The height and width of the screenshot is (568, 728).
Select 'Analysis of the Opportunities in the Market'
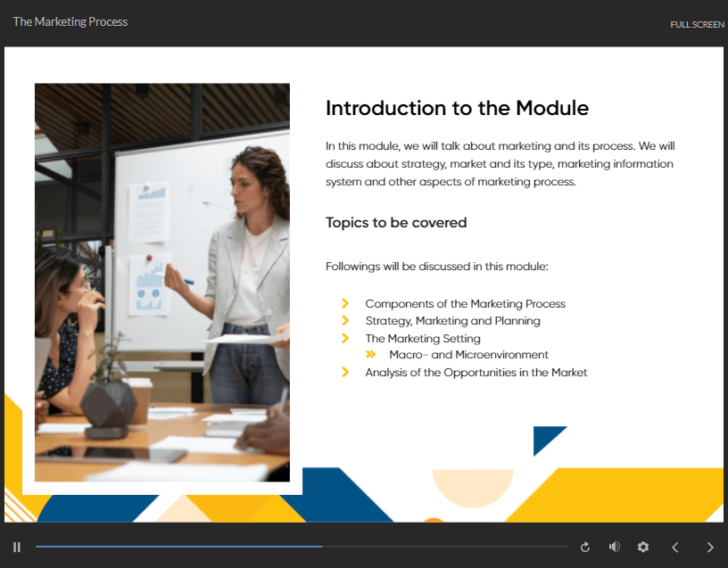coord(476,373)
